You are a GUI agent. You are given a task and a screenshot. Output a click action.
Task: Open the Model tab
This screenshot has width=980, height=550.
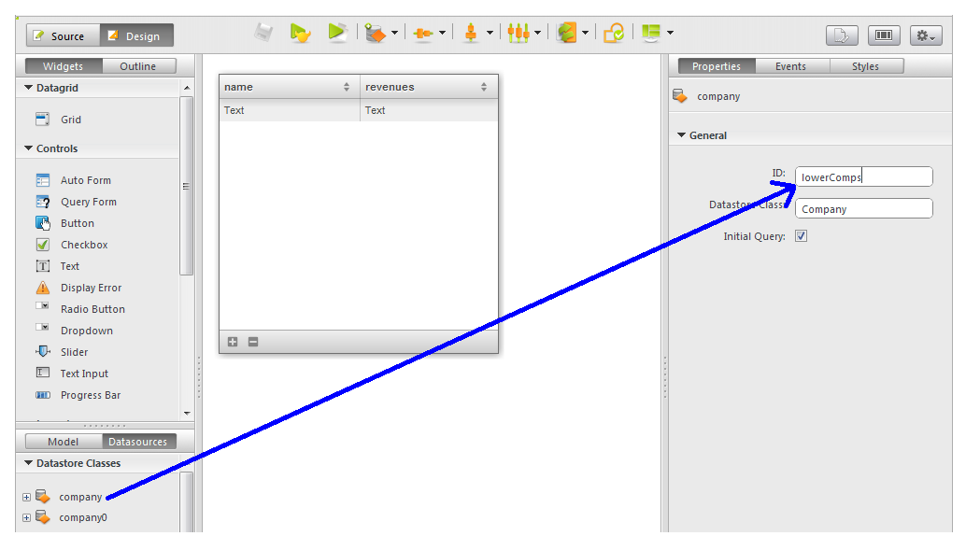click(x=64, y=442)
